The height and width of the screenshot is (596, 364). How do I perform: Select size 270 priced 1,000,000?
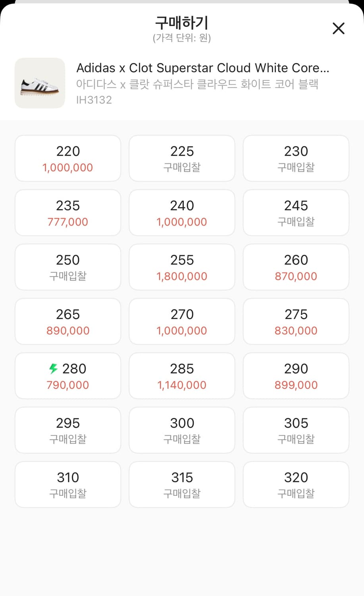182,321
